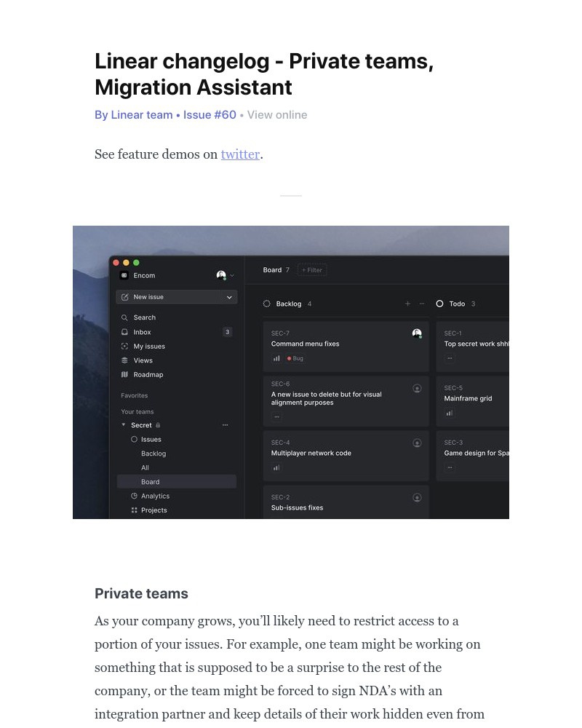This screenshot has height=728, width=582.
Task: Open the Linear app screenshot image
Action: (291, 372)
